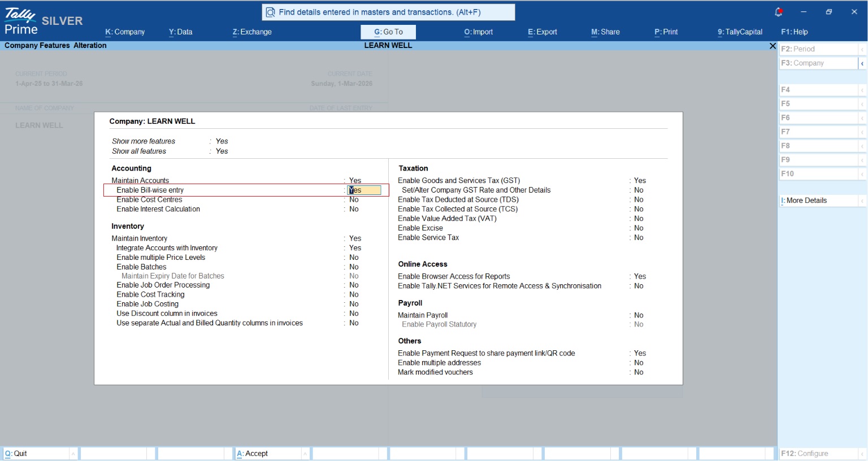Expand the caret next to A: Accept
The width and height of the screenshot is (868, 461).
tap(306, 454)
